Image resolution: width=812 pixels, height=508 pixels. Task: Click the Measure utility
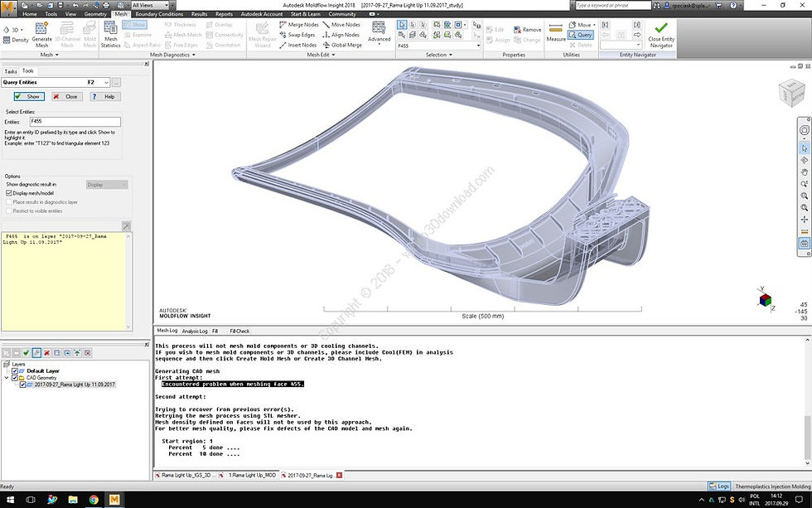click(x=556, y=32)
